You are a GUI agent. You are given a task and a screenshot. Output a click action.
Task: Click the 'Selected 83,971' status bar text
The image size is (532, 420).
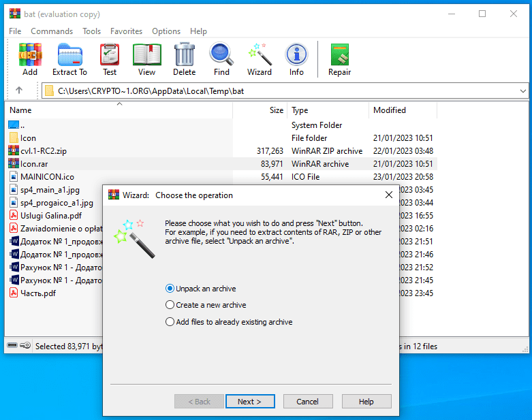click(69, 346)
